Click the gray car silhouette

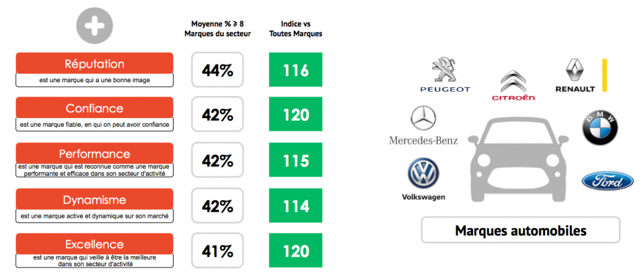(x=519, y=160)
